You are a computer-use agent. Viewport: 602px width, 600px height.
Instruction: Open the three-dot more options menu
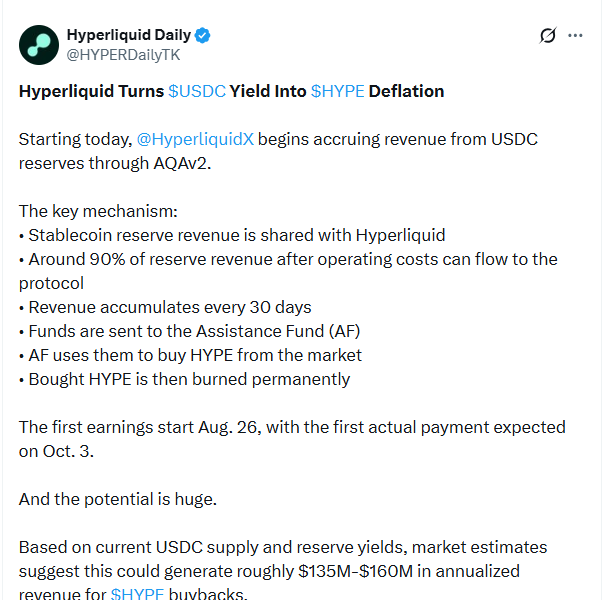pos(575,36)
